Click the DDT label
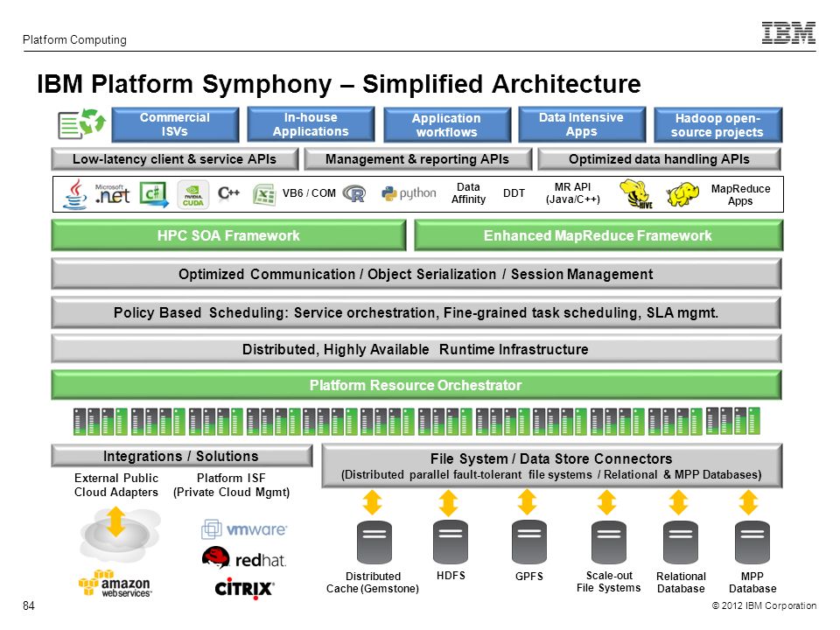Viewport: 840px width, 630px height. (514, 193)
